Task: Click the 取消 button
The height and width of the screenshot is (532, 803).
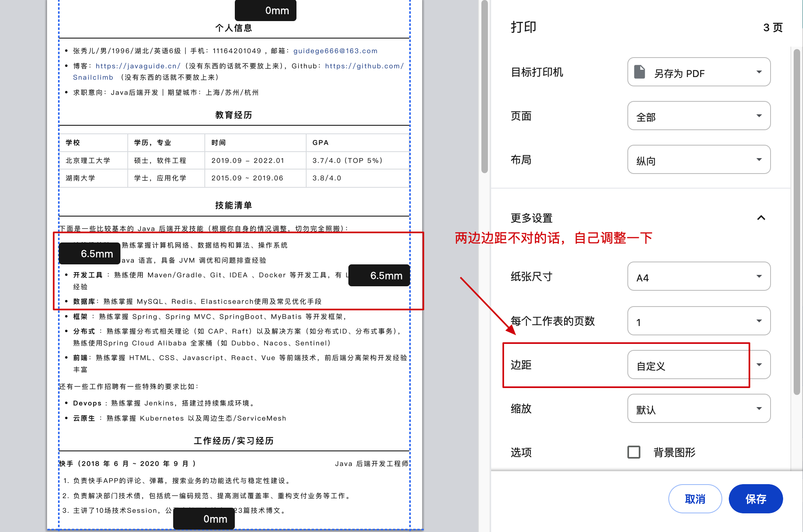Action: point(695,499)
